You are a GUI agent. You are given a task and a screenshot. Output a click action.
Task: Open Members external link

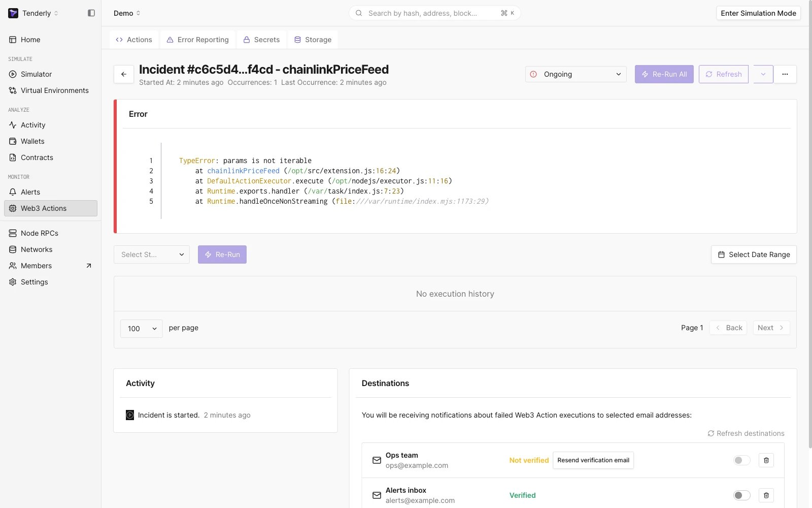pos(51,266)
